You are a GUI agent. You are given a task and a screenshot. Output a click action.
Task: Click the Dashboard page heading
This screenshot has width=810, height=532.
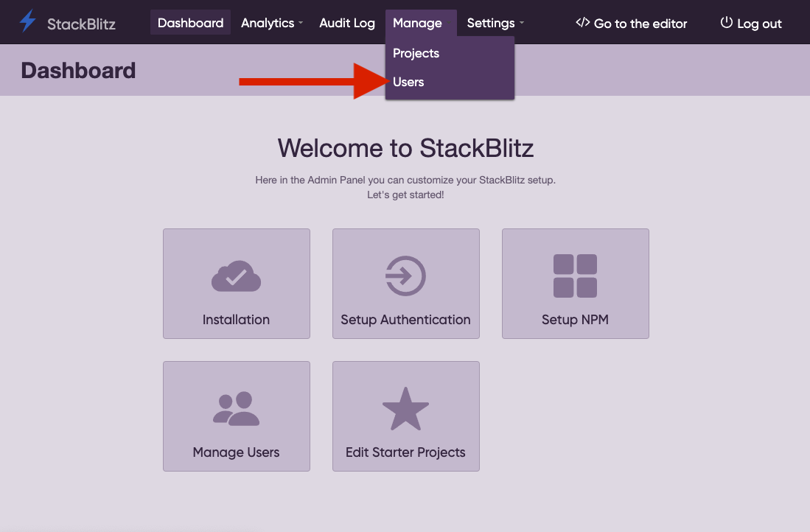(x=79, y=70)
